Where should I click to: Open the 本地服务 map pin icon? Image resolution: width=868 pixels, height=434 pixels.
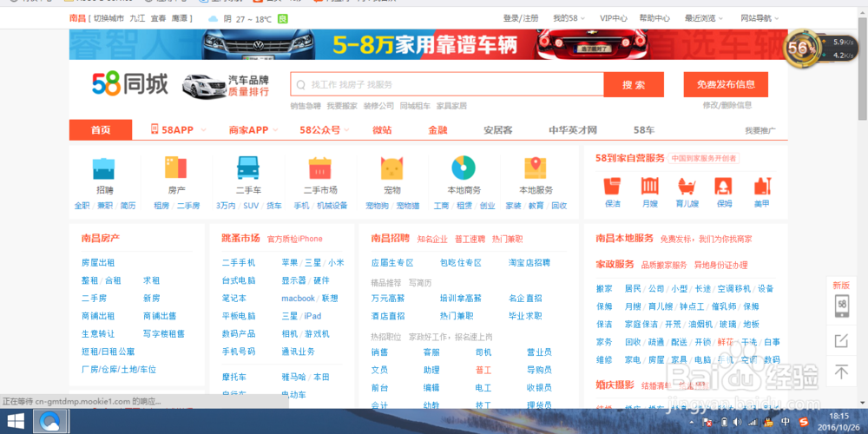pyautogui.click(x=536, y=168)
